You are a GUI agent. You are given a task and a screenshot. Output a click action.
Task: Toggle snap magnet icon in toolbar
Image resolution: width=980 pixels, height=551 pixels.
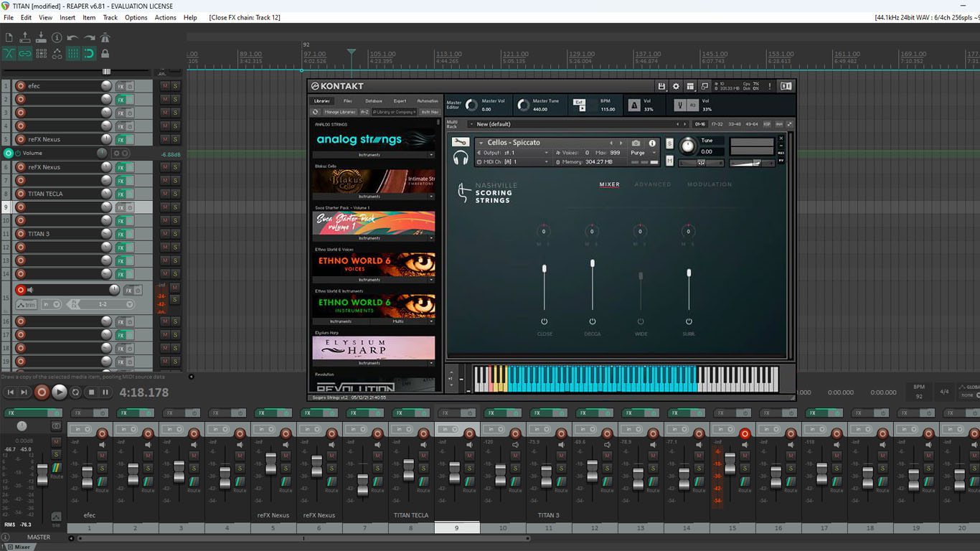pos(89,53)
